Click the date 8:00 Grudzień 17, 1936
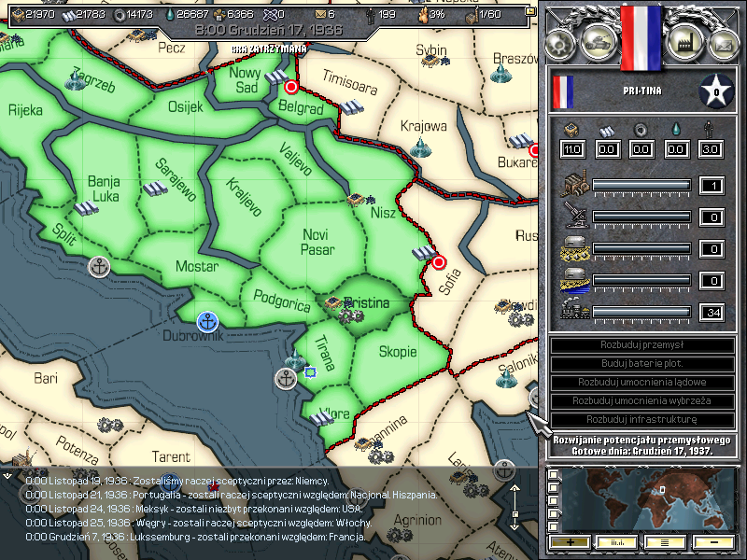The width and height of the screenshot is (747, 560). pyautogui.click(x=269, y=30)
